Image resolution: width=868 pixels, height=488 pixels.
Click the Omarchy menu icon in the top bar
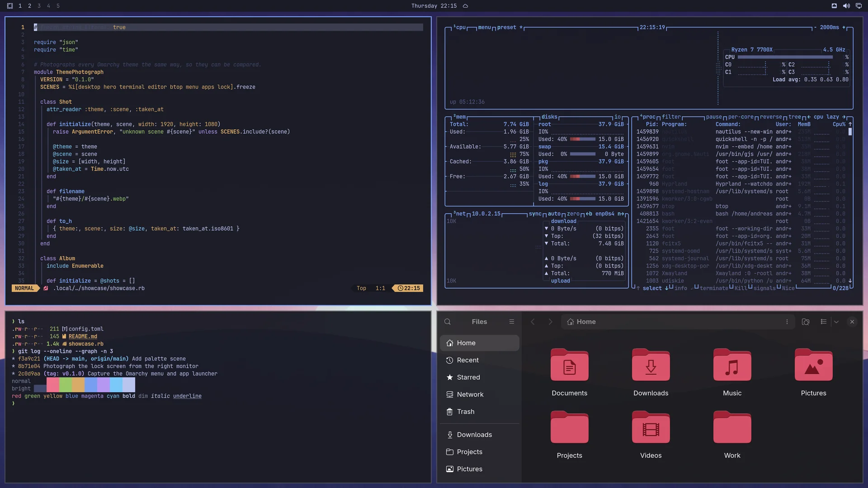(10, 6)
